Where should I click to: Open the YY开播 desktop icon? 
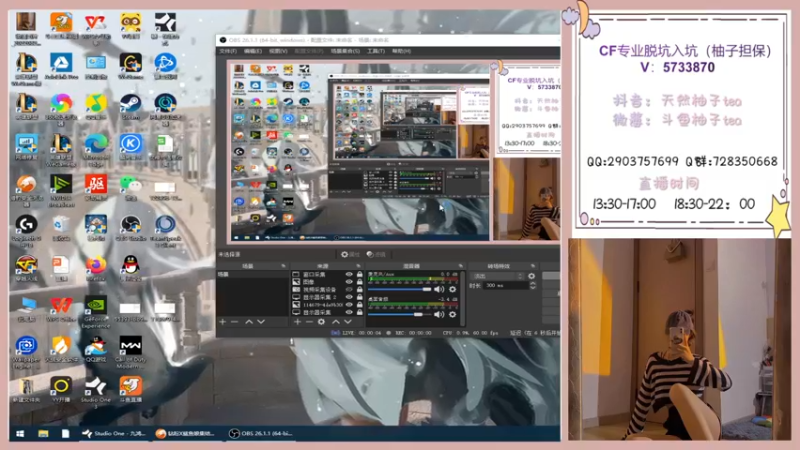pyautogui.click(x=61, y=390)
